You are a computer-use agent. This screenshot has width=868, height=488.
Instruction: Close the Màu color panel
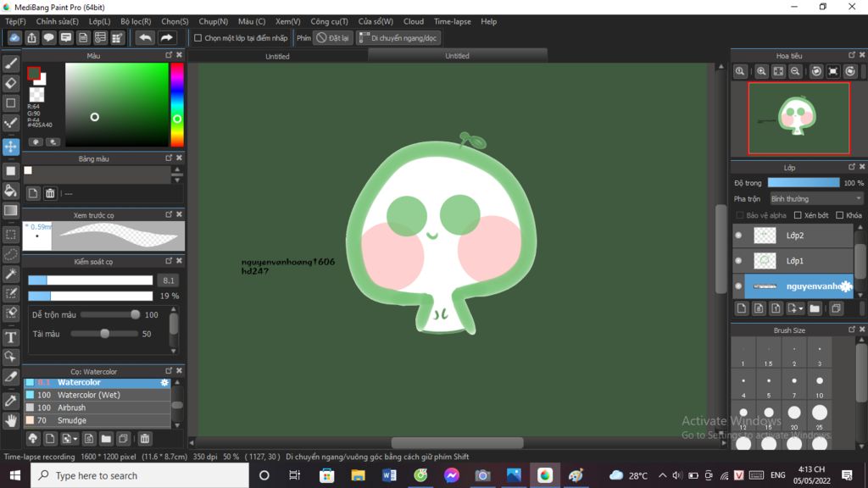point(180,55)
